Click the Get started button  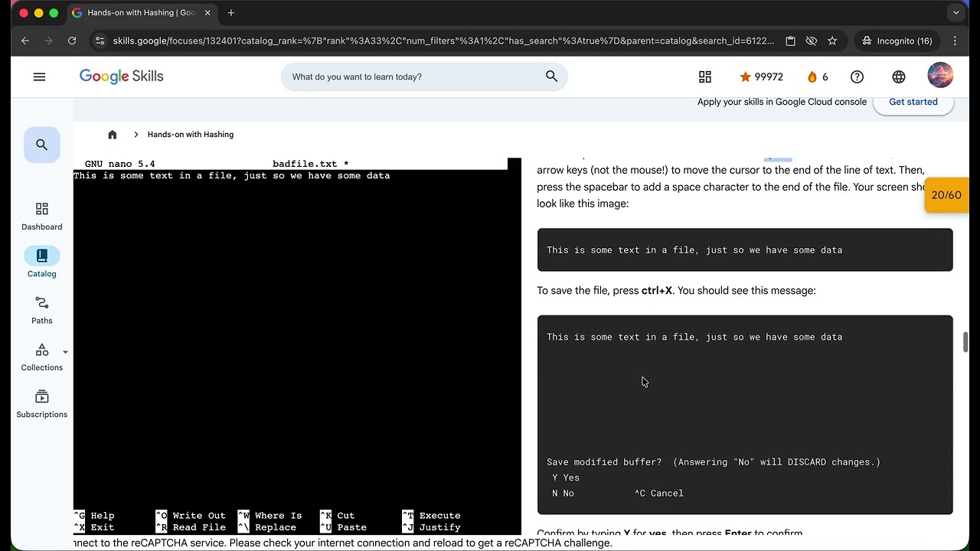point(913,102)
